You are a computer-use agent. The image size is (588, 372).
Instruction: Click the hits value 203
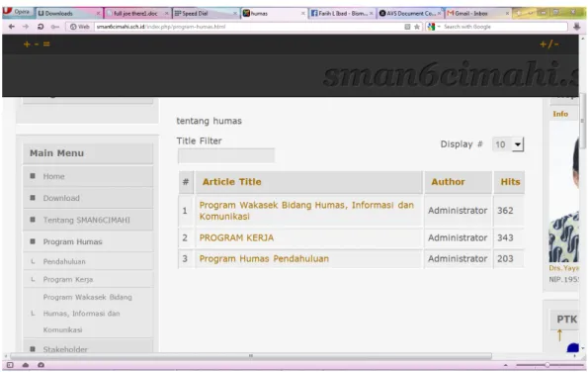[505, 258]
